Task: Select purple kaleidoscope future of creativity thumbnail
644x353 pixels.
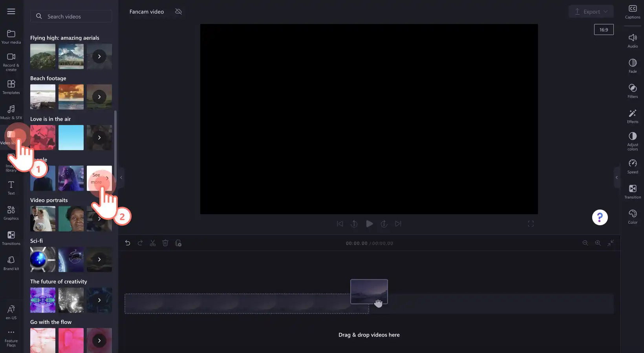Action: click(x=43, y=300)
